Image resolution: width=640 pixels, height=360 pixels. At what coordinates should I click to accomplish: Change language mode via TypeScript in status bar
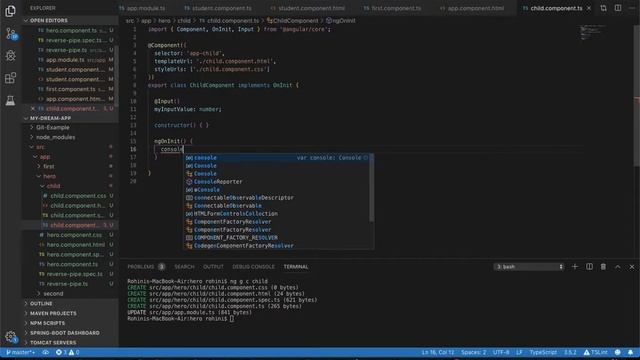coord(543,352)
